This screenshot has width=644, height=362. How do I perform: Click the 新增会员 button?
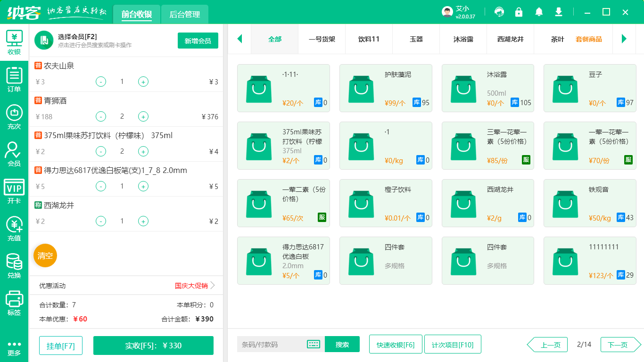click(x=198, y=41)
